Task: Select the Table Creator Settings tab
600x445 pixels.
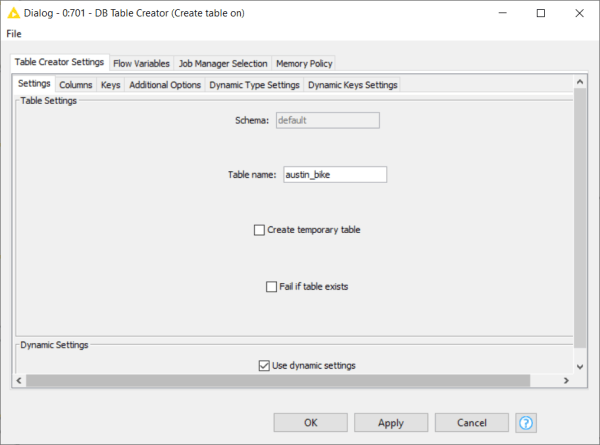Action: pyautogui.click(x=59, y=62)
